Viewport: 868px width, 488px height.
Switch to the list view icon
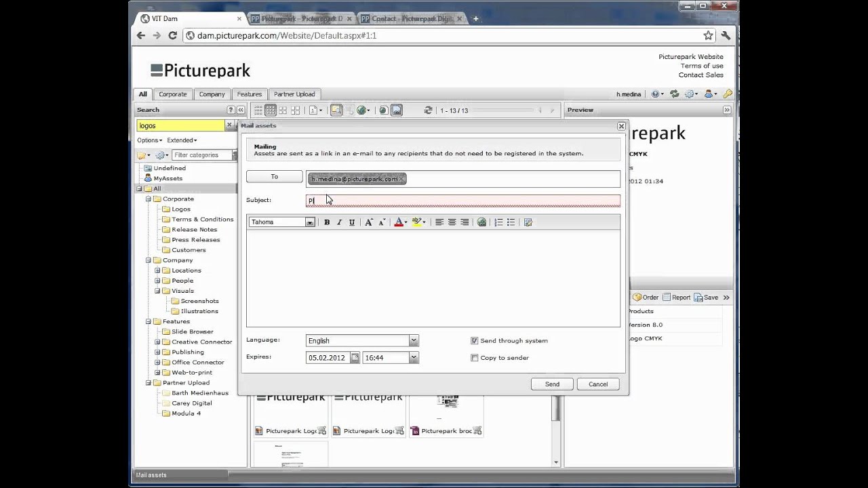(x=258, y=110)
